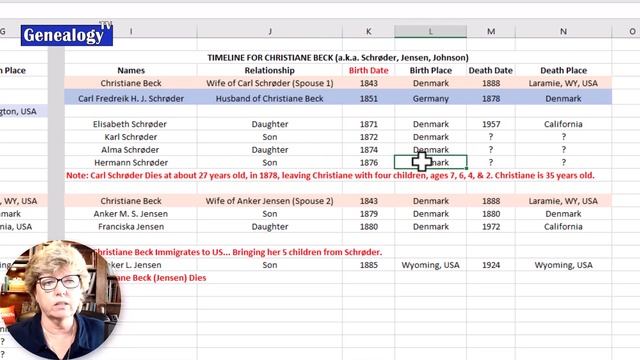Viewport: 640px width, 360px height.
Task: Click the 'Death Date' header cell
Action: (x=491, y=70)
